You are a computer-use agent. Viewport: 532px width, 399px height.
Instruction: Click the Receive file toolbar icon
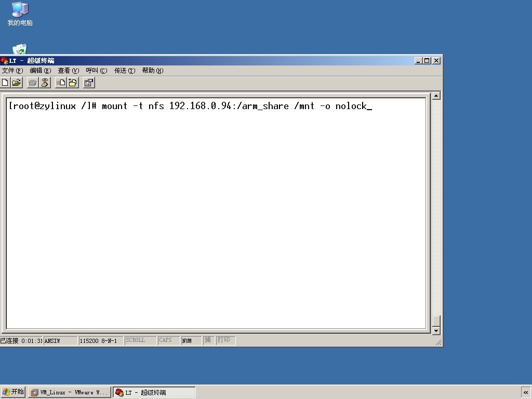73,83
